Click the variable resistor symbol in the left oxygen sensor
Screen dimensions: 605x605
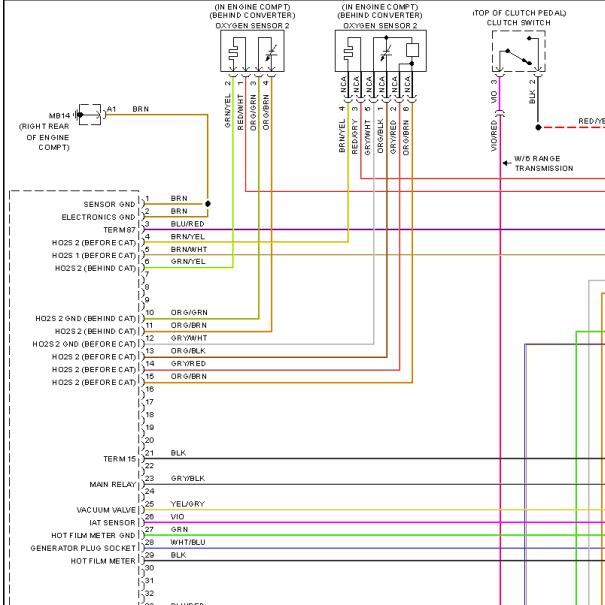point(271,53)
